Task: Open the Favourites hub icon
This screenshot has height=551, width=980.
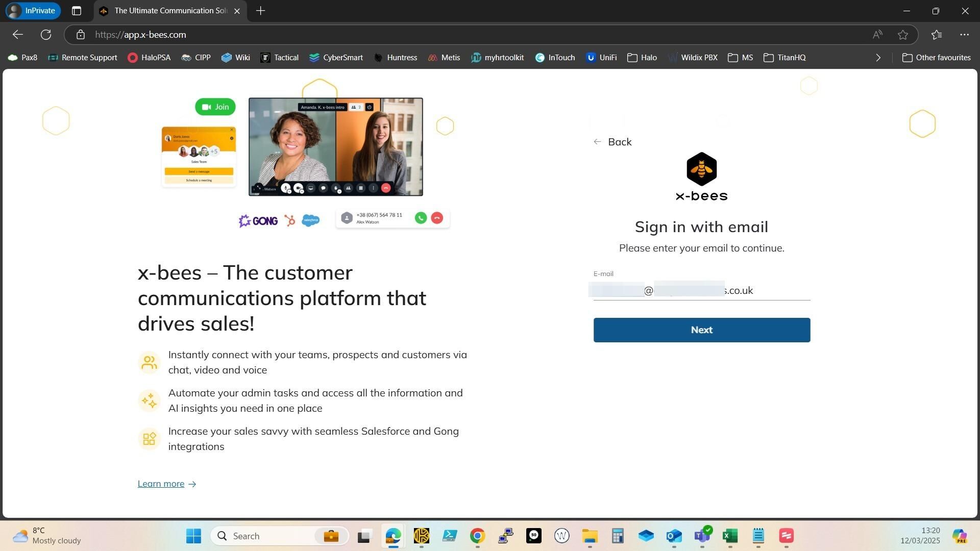Action: click(936, 35)
